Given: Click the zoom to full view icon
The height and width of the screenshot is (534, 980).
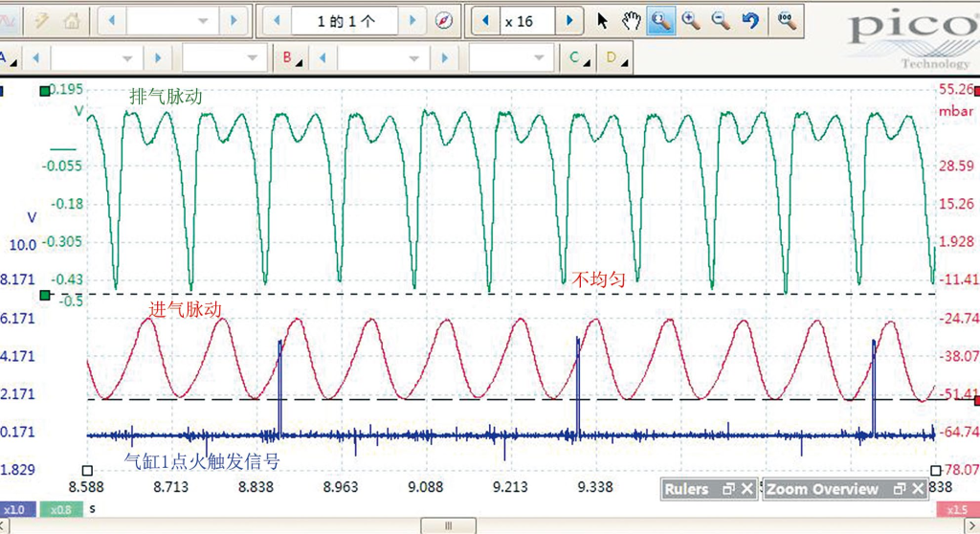Looking at the screenshot, I should coord(787,21).
